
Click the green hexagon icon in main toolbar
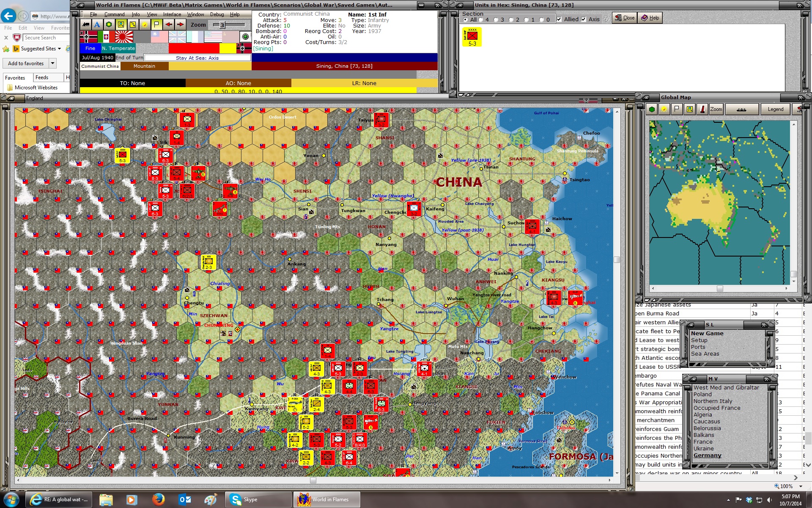click(109, 25)
